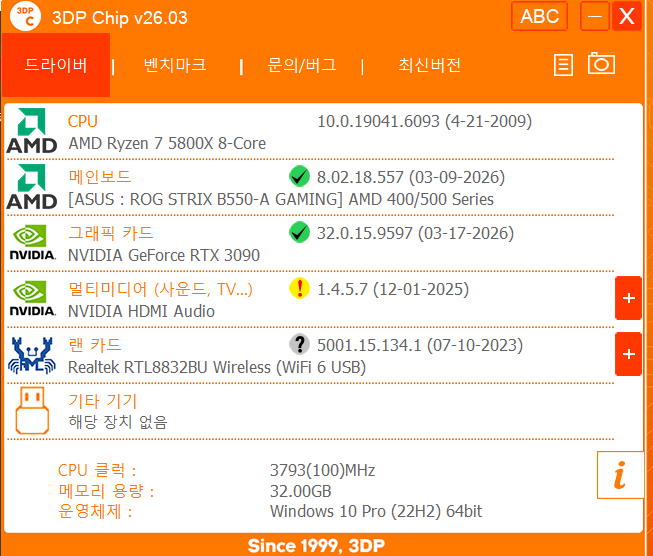
Task: Click the Realtek crab logo icon
Action: pyautogui.click(x=32, y=355)
